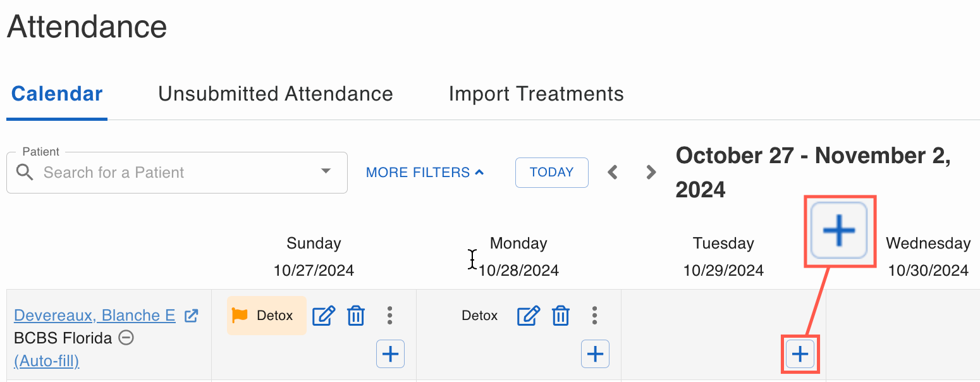Image resolution: width=980 pixels, height=382 pixels.
Task: Collapse the MORE FILTERS section
Action: [424, 172]
